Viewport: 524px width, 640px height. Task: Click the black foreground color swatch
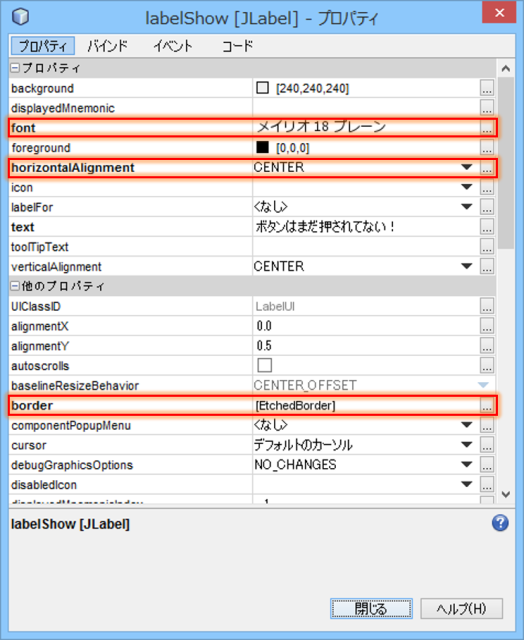click(x=262, y=147)
